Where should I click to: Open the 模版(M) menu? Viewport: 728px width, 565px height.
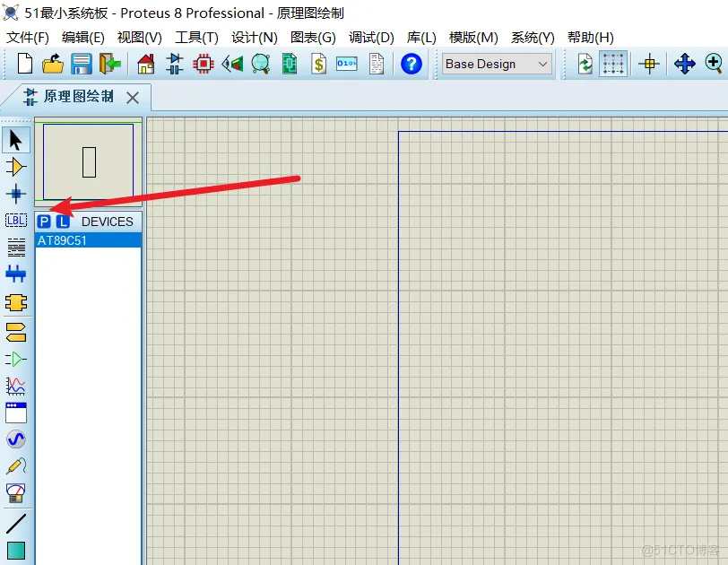tap(473, 37)
